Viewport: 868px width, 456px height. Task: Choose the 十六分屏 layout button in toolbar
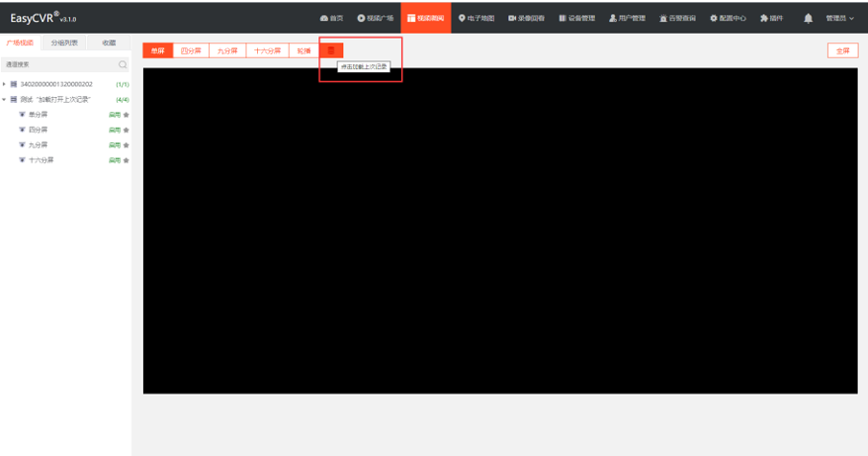coord(267,51)
